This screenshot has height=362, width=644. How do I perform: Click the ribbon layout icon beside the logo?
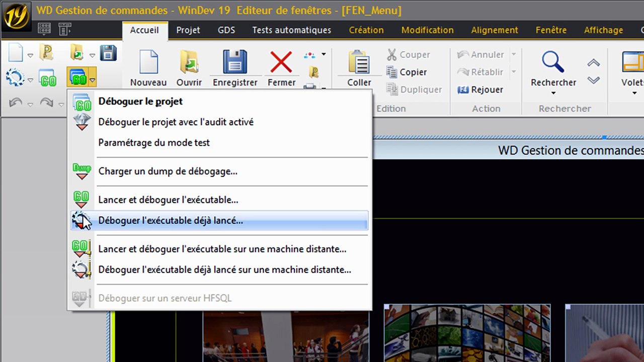44,30
